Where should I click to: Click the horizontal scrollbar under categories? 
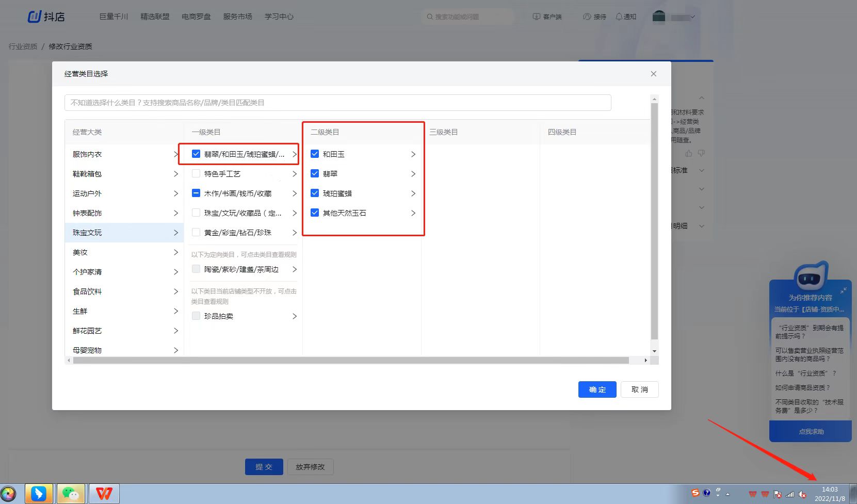pyautogui.click(x=351, y=361)
